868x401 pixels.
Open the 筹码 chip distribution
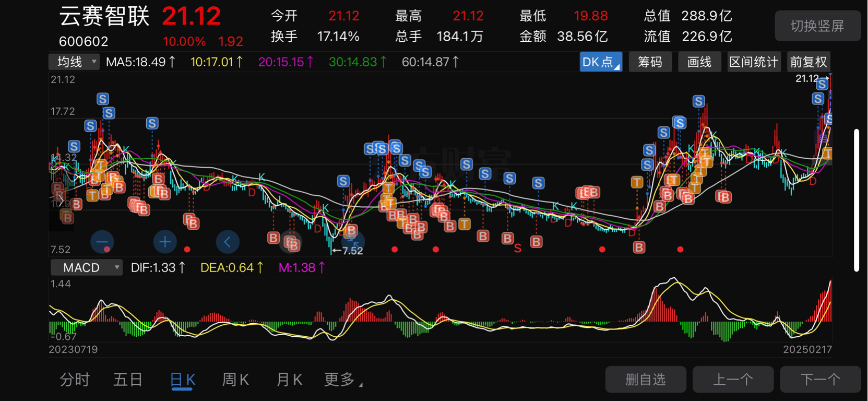(650, 62)
